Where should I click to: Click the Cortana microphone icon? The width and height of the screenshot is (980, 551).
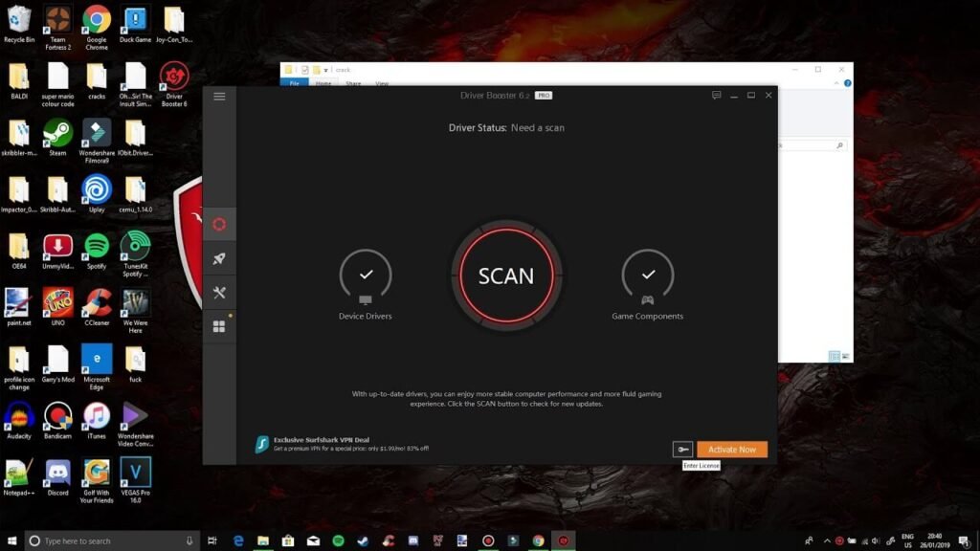tap(189, 540)
